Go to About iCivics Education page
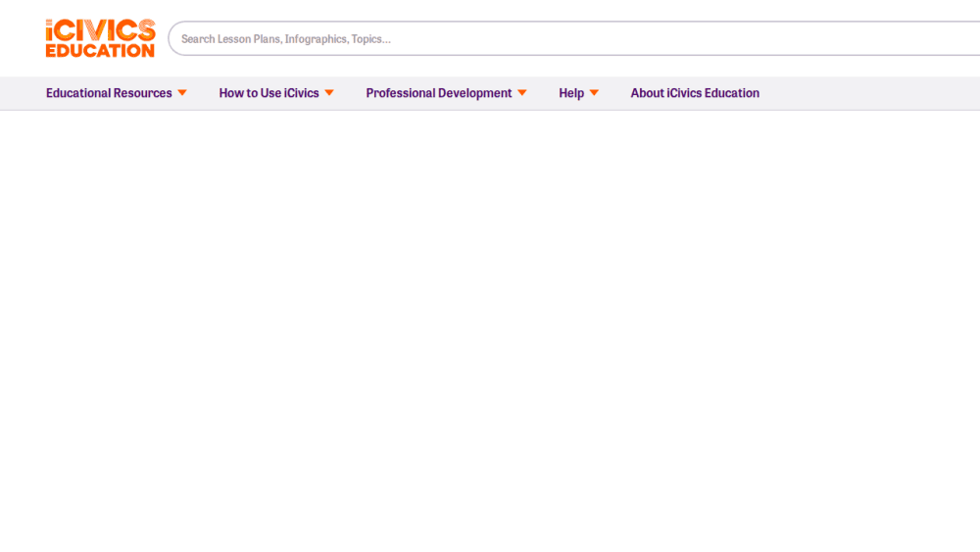 [x=695, y=93]
